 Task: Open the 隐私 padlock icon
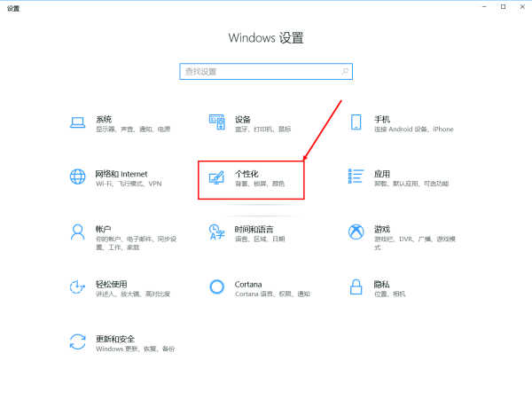coord(356,286)
